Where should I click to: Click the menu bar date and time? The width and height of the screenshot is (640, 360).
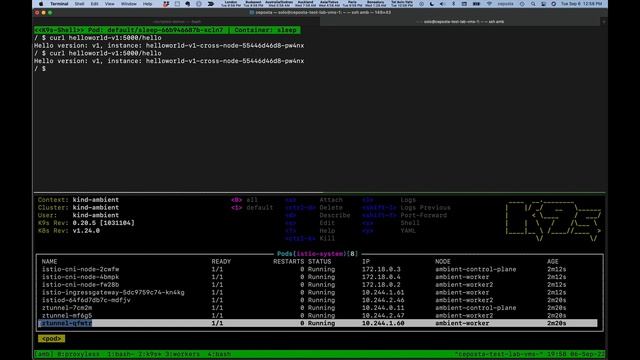coord(581,4)
